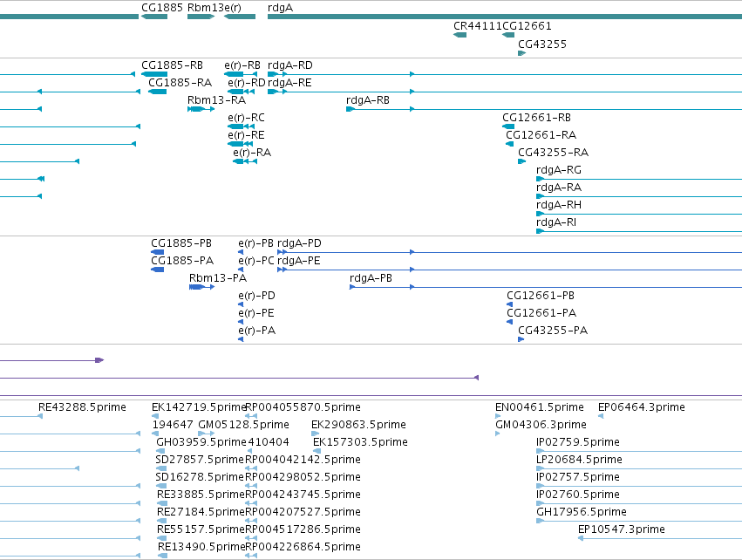Screen dimensions: 742x560
Task: Open the EP10547.3prime feature
Action: pyautogui.click(x=622, y=530)
